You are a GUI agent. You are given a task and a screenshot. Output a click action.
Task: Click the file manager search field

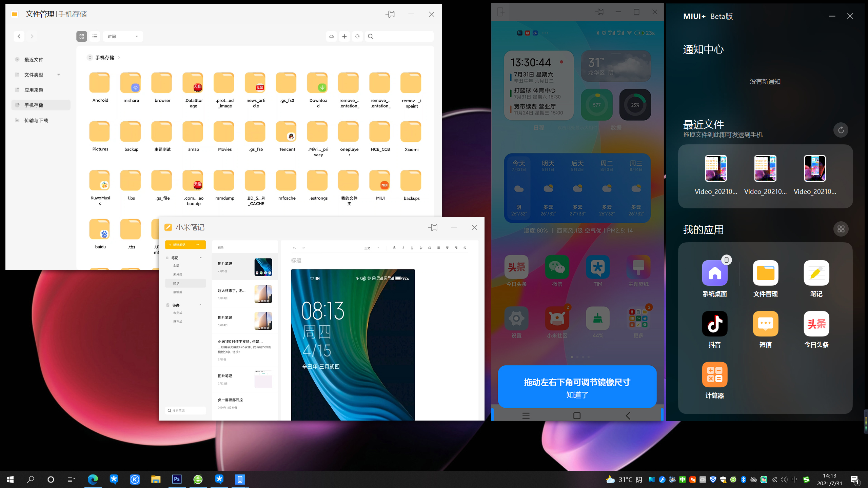(x=399, y=36)
